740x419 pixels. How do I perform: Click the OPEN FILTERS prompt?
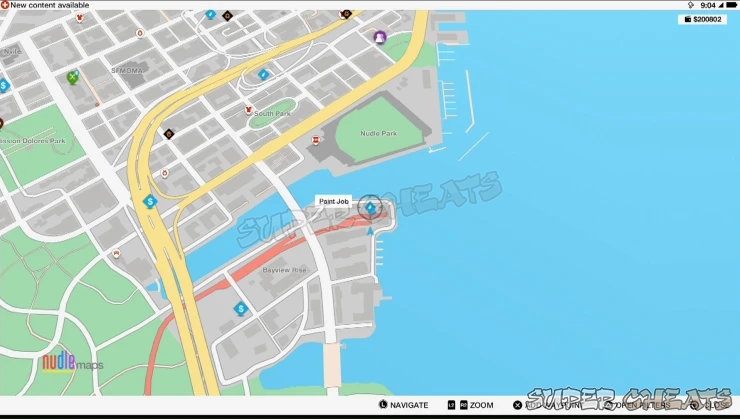pos(642,405)
